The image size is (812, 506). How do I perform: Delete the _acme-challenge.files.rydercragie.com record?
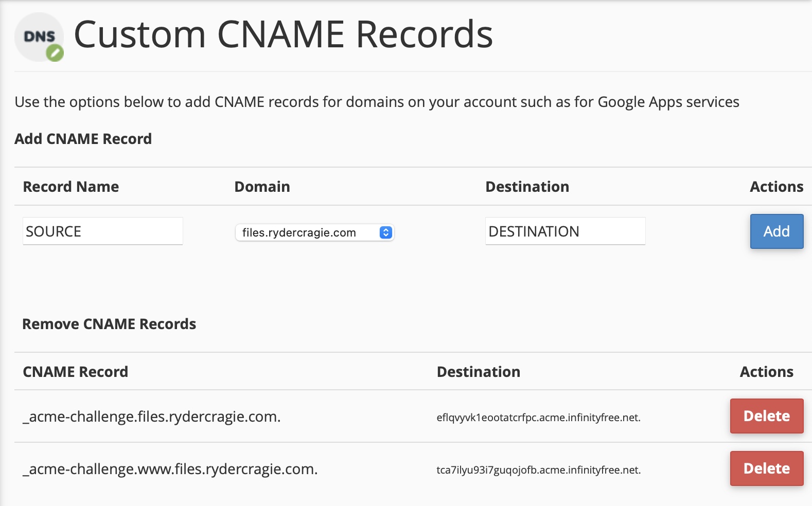click(x=766, y=416)
